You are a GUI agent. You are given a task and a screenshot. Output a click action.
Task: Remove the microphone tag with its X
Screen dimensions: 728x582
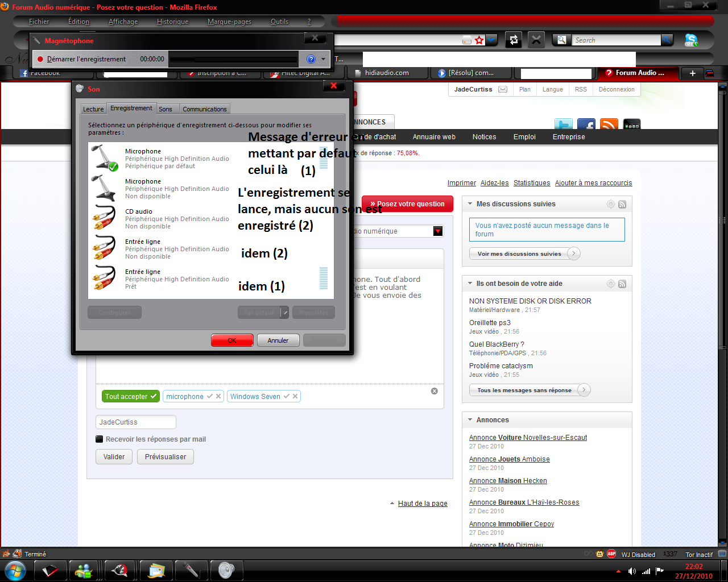click(x=218, y=396)
